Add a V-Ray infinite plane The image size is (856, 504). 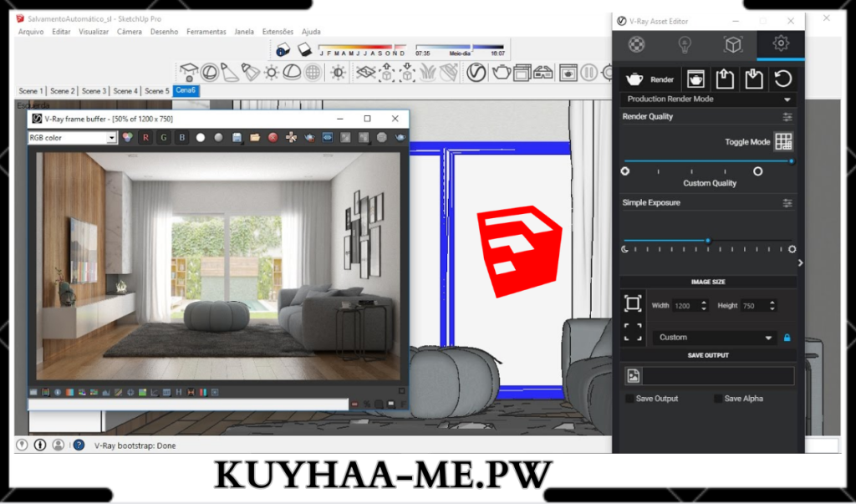click(x=365, y=73)
